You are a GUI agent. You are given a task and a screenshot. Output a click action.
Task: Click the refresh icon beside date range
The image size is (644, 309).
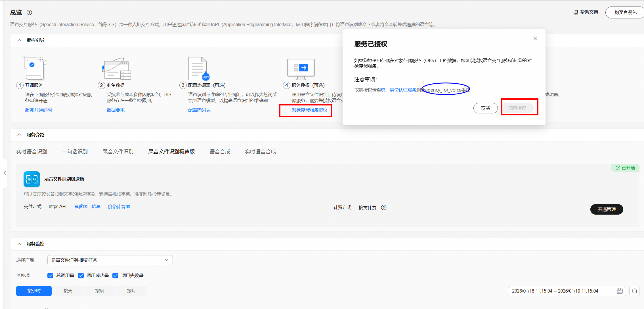634,291
